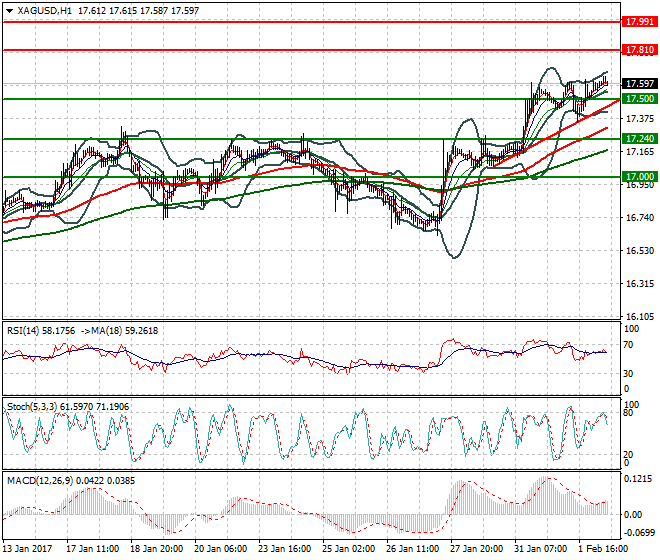Click the MACD scale value -0.0699
This screenshot has width=660, height=560.
pos(639,533)
